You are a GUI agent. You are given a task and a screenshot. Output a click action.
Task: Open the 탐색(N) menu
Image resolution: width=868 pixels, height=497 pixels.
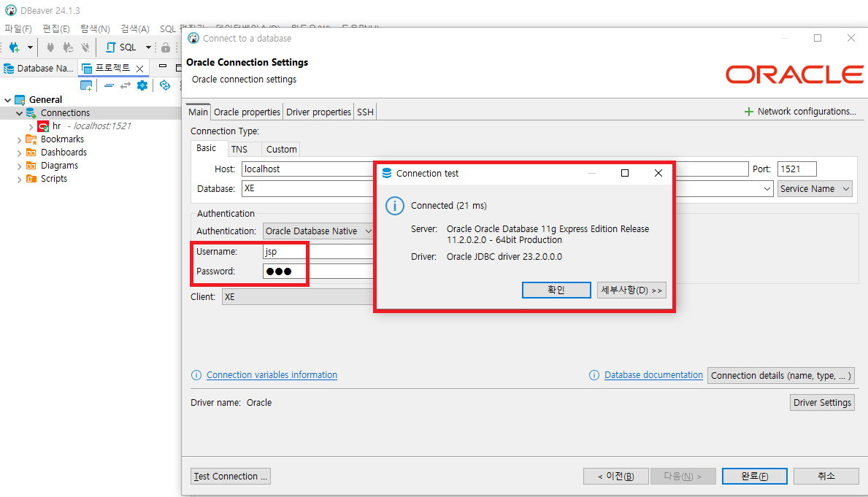pyautogui.click(x=95, y=28)
